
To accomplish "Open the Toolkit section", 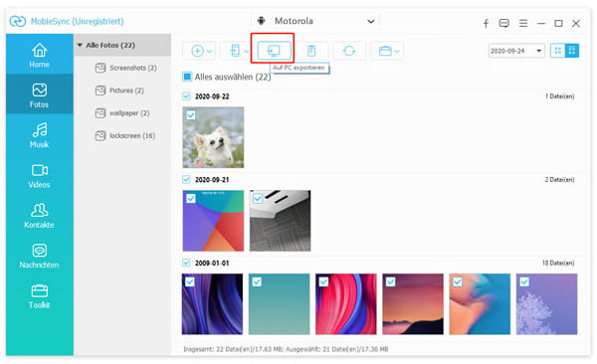I will (39, 295).
